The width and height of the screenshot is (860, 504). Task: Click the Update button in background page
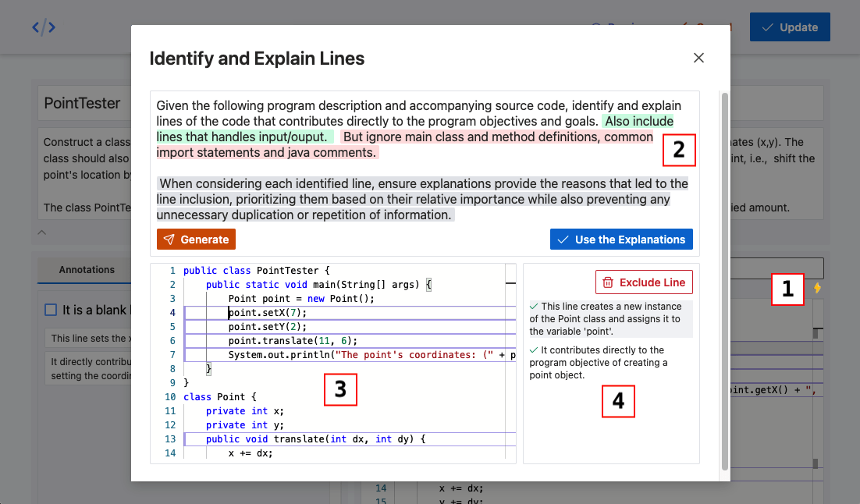click(x=790, y=27)
